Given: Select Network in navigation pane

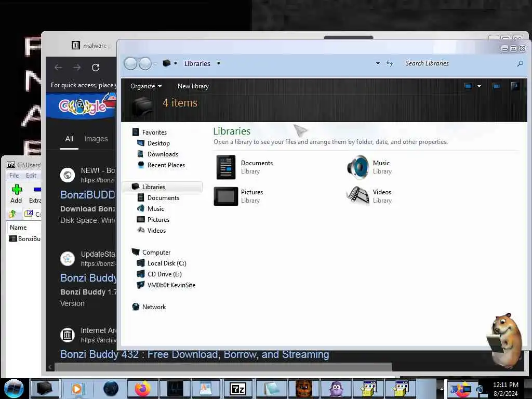Looking at the screenshot, I should pyautogui.click(x=154, y=307).
